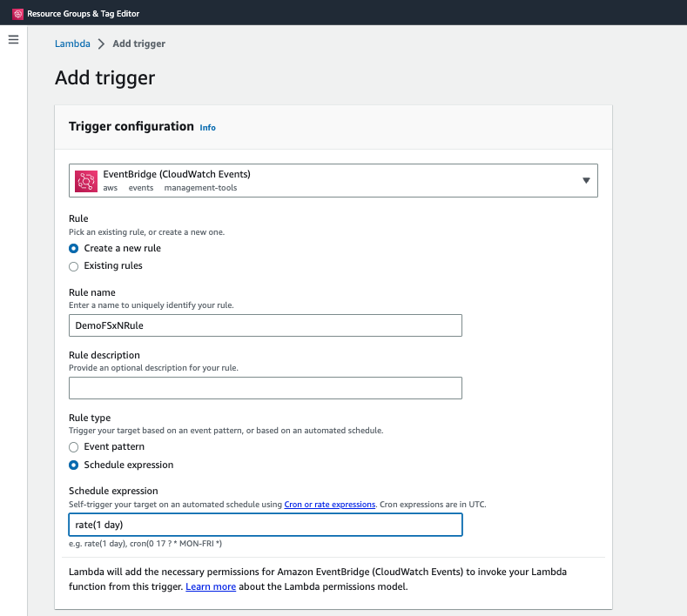This screenshot has width=687, height=616.
Task: Click the breadcrumb chevron separator
Action: (x=101, y=44)
